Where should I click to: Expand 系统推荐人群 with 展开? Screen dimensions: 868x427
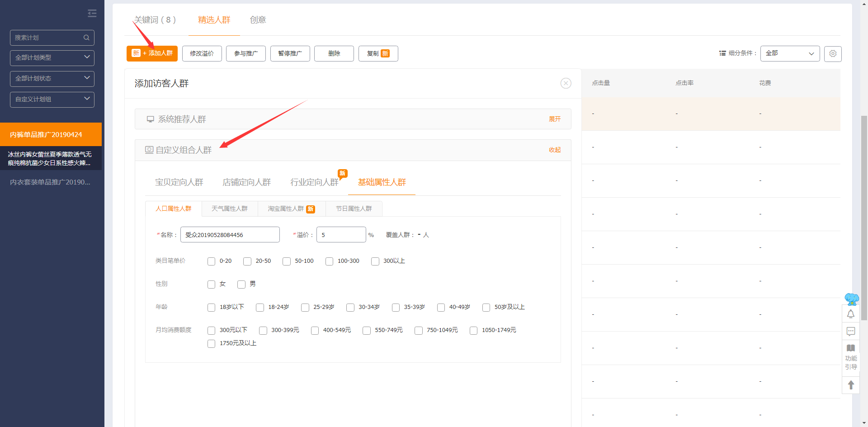click(554, 119)
